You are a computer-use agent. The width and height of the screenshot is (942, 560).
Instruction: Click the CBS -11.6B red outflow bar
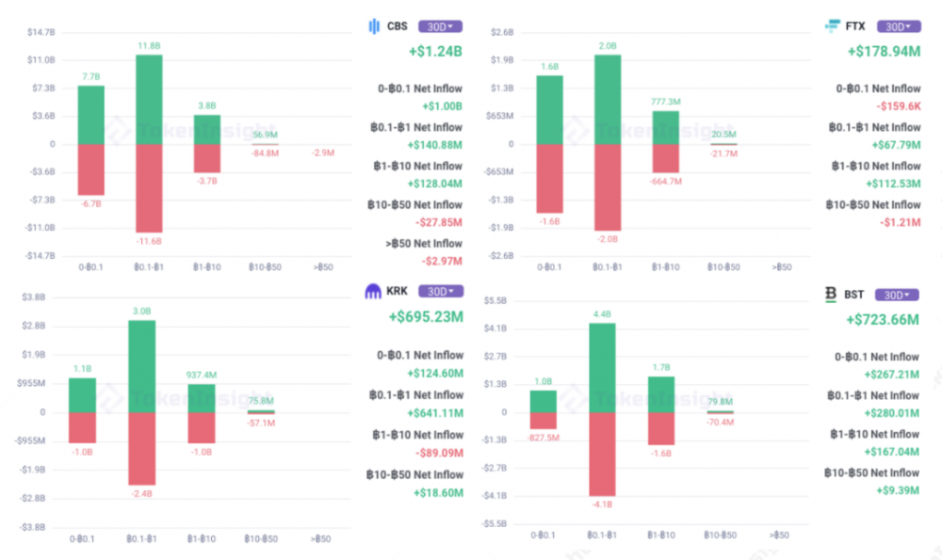click(x=149, y=188)
